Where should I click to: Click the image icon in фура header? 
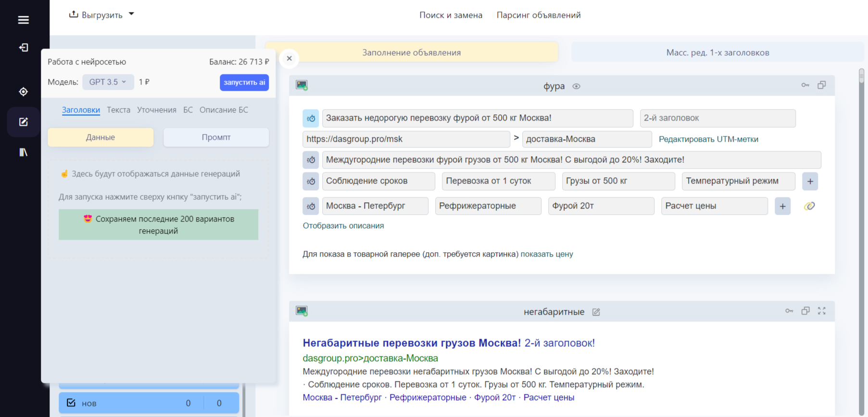302,86
